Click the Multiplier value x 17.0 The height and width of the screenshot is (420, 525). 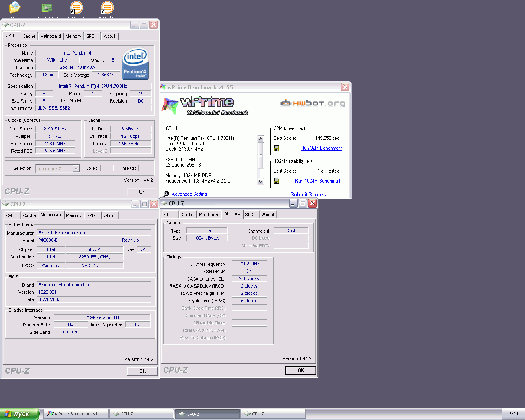(x=55, y=136)
